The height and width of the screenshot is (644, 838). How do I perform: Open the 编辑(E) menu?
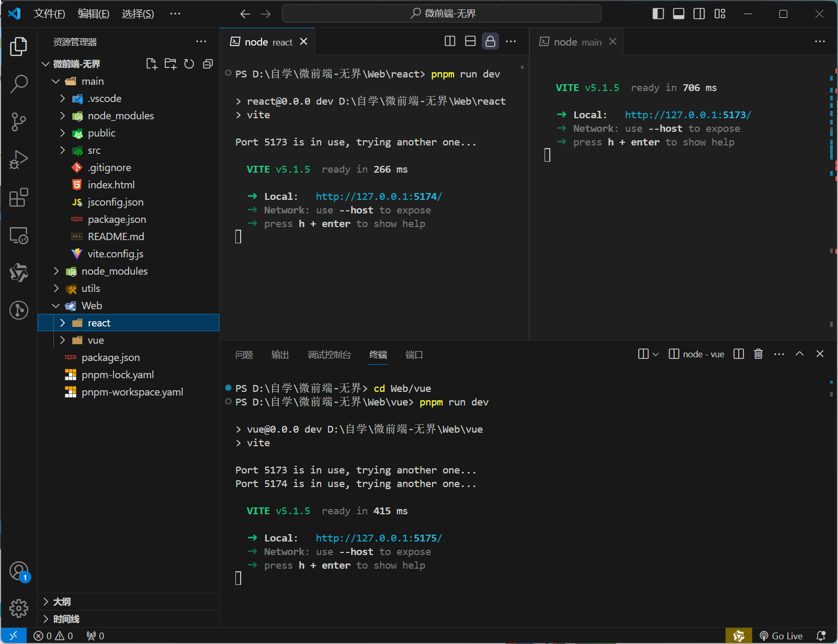pyautogui.click(x=94, y=14)
